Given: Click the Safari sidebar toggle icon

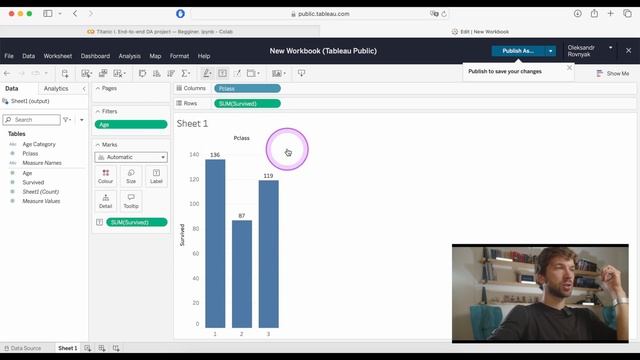Looking at the screenshot, I should pos(48,13).
